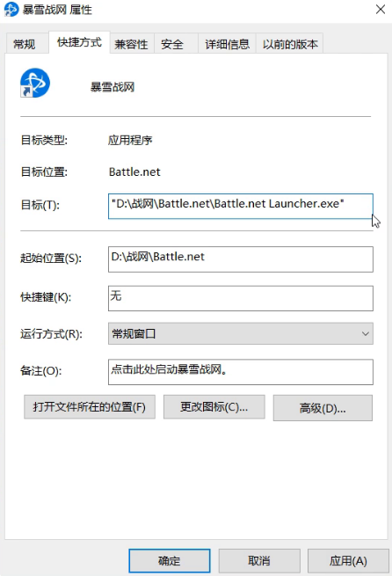
Task: Open the 以前的版本 tab
Action: click(290, 44)
